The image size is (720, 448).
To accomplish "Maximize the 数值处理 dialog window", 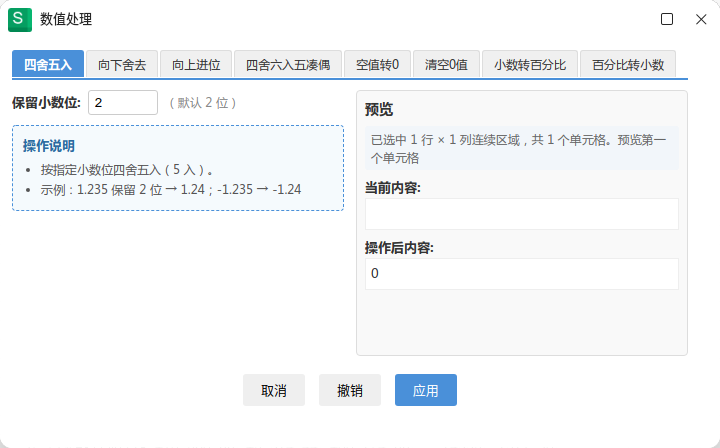I will [667, 19].
